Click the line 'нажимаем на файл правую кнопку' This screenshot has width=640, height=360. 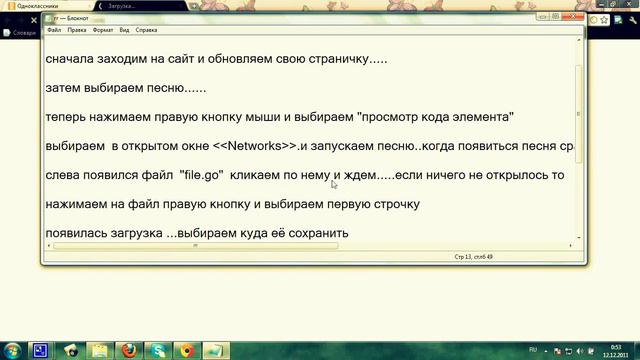233,204
